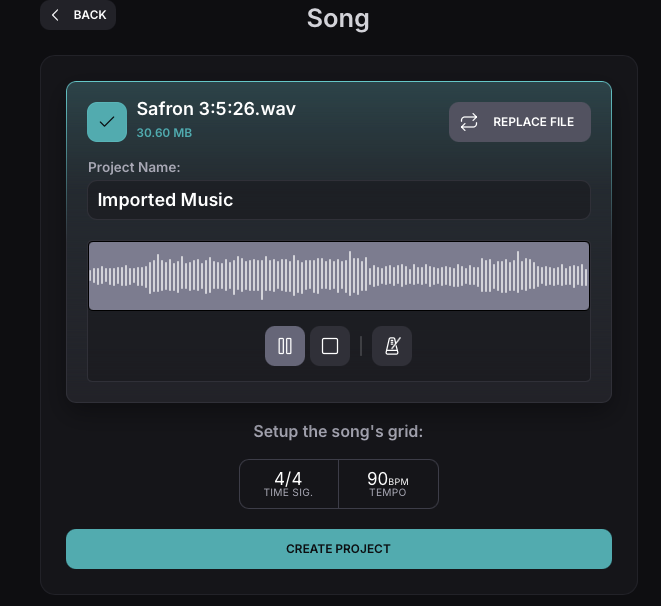The image size is (661, 606).
Task: Open the 4/4 time signature selector
Action: [x=288, y=484]
